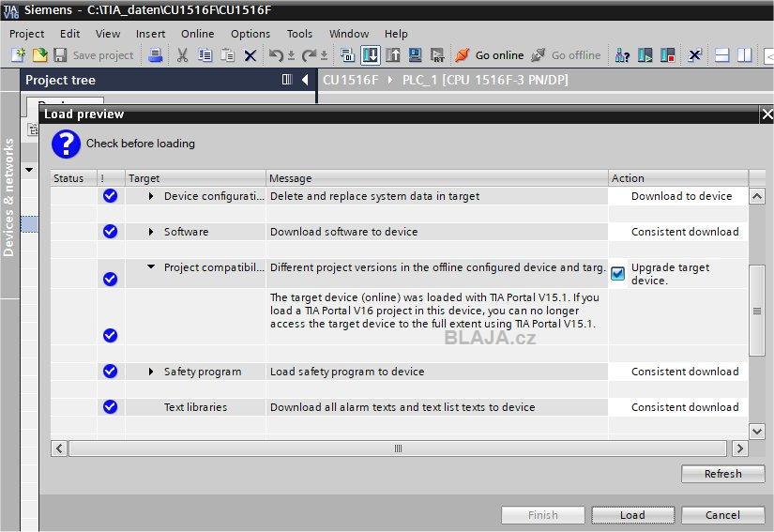Click the Message column header

coord(437,177)
